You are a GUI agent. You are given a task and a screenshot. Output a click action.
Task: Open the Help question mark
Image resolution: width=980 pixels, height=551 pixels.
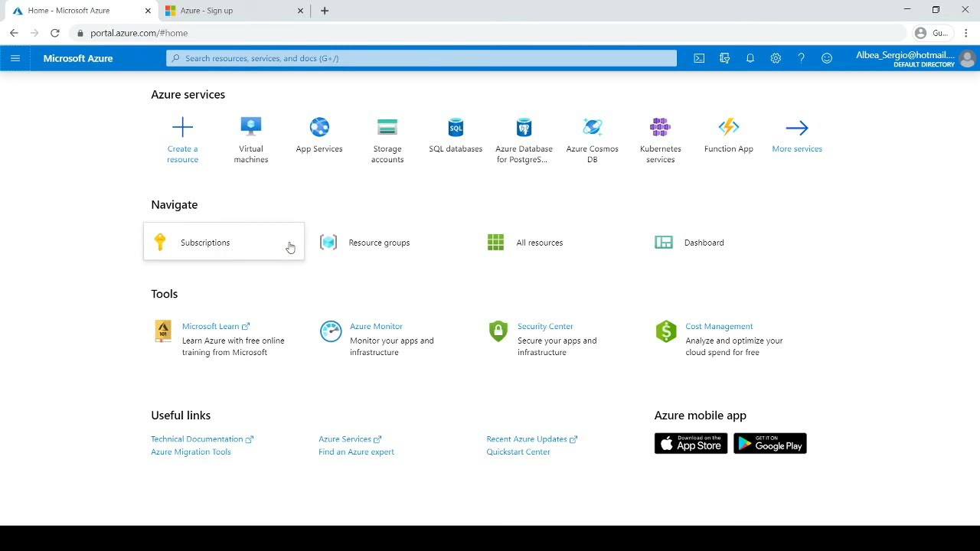click(x=801, y=58)
